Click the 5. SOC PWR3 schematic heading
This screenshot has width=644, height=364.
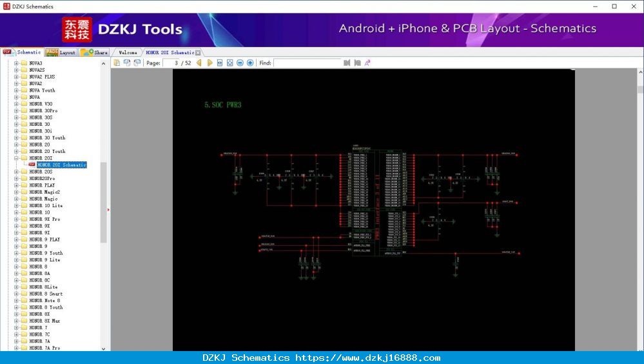pos(223,105)
